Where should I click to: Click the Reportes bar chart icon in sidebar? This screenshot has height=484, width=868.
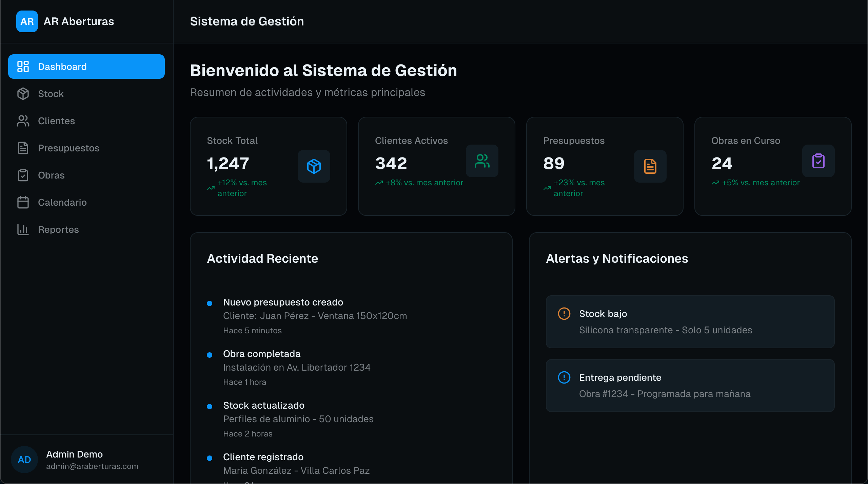[x=23, y=230]
